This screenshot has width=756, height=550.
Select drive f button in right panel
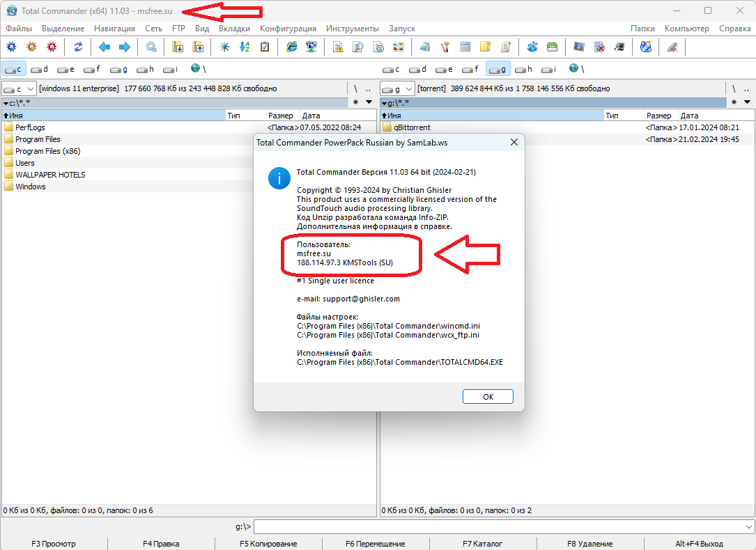coord(470,69)
